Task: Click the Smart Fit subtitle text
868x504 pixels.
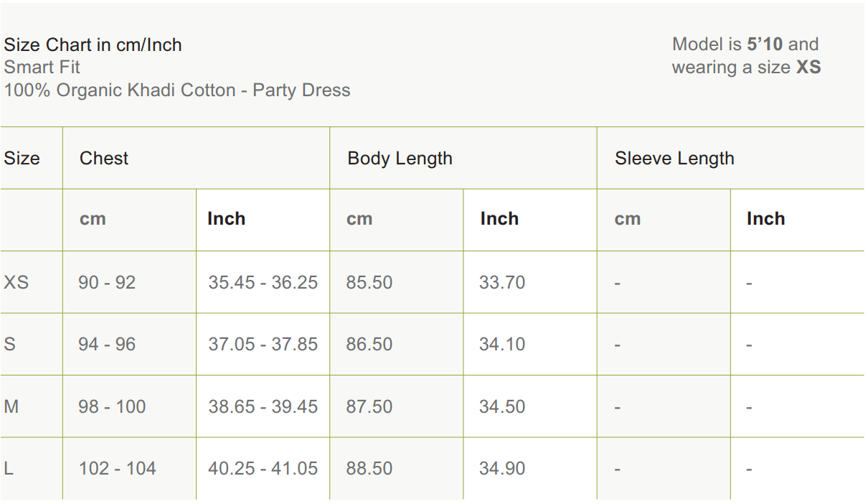Action: [x=42, y=67]
